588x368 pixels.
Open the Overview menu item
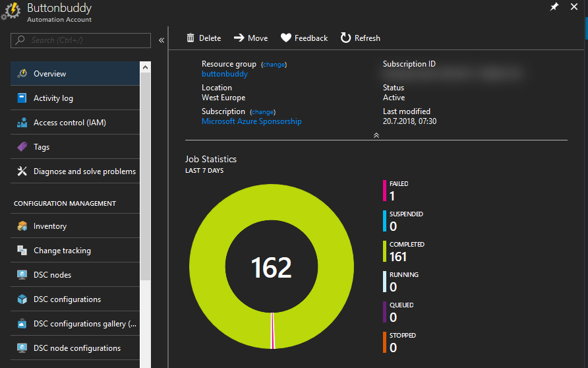click(75, 73)
